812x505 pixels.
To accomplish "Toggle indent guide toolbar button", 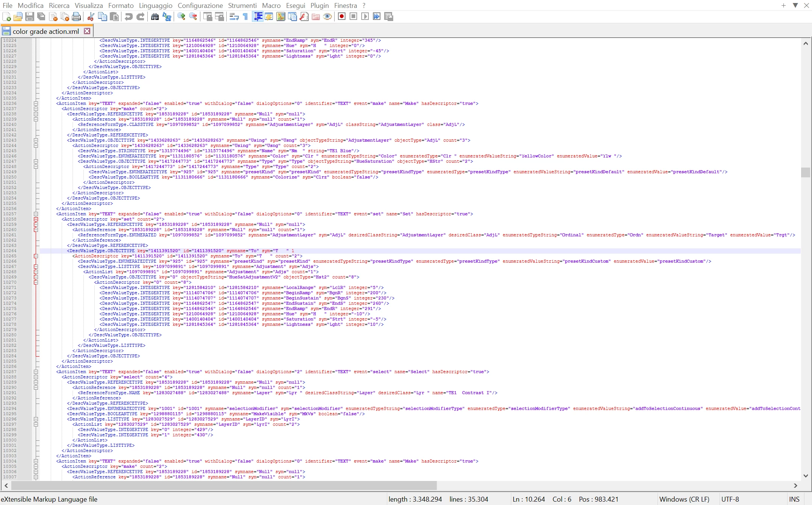I will [x=258, y=17].
